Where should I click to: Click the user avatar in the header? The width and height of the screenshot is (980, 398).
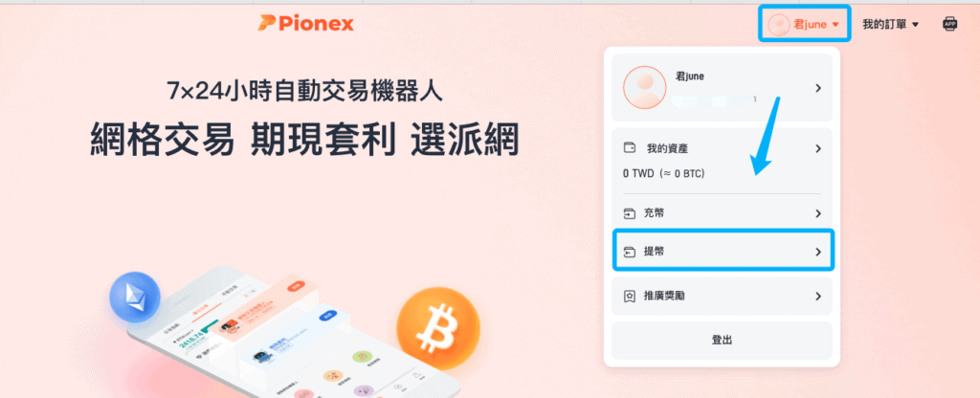[779, 24]
